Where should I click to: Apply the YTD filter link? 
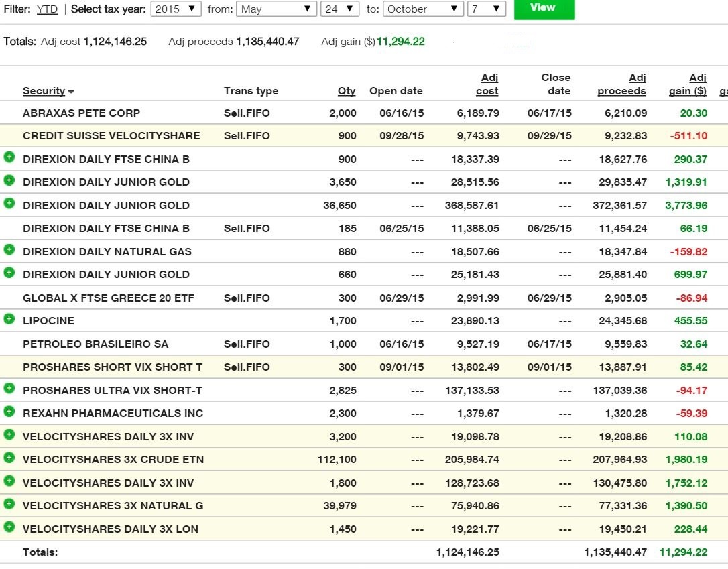(47, 9)
